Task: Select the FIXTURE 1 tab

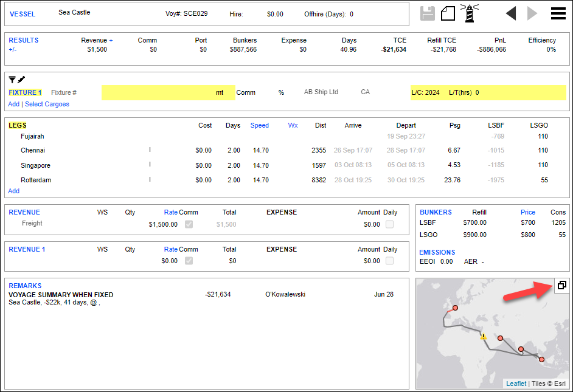Action: (24, 92)
